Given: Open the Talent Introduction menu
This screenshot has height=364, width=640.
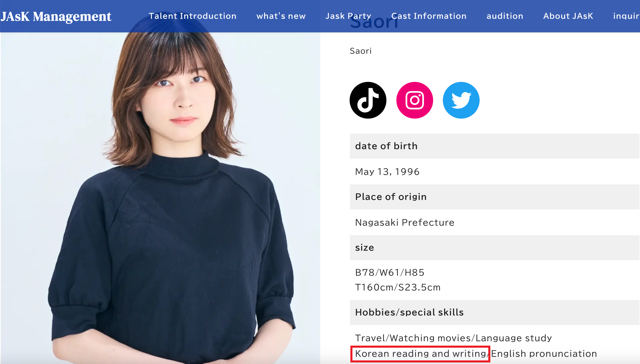Looking at the screenshot, I should 193,16.
